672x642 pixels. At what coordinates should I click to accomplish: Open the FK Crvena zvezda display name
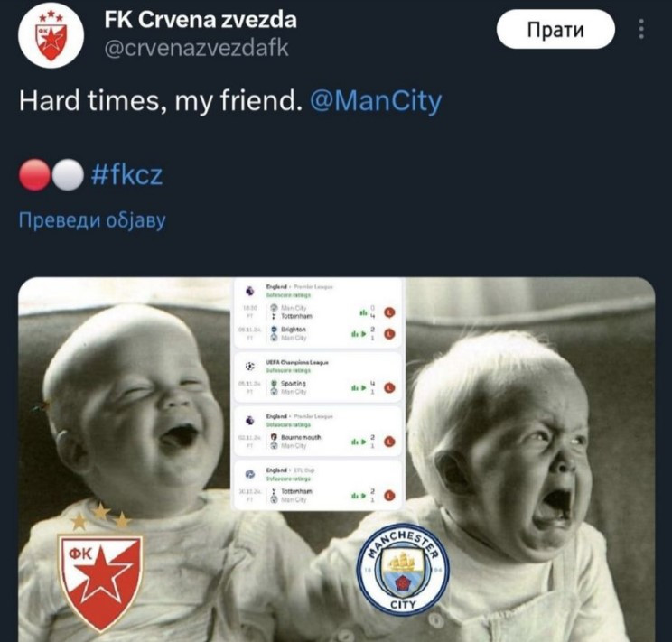pyautogui.click(x=201, y=20)
